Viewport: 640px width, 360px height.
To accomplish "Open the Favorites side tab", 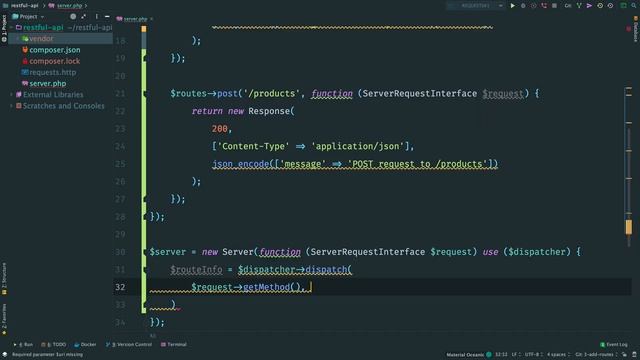I will tap(4, 319).
